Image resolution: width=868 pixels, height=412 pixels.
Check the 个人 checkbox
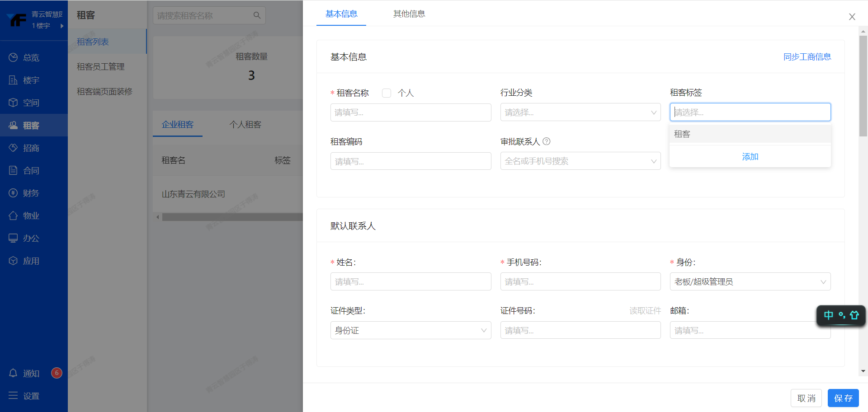387,93
